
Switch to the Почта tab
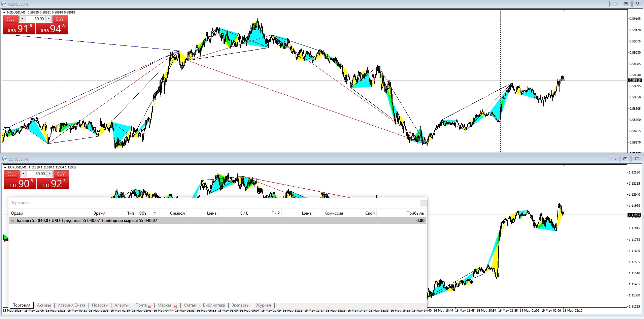click(141, 305)
